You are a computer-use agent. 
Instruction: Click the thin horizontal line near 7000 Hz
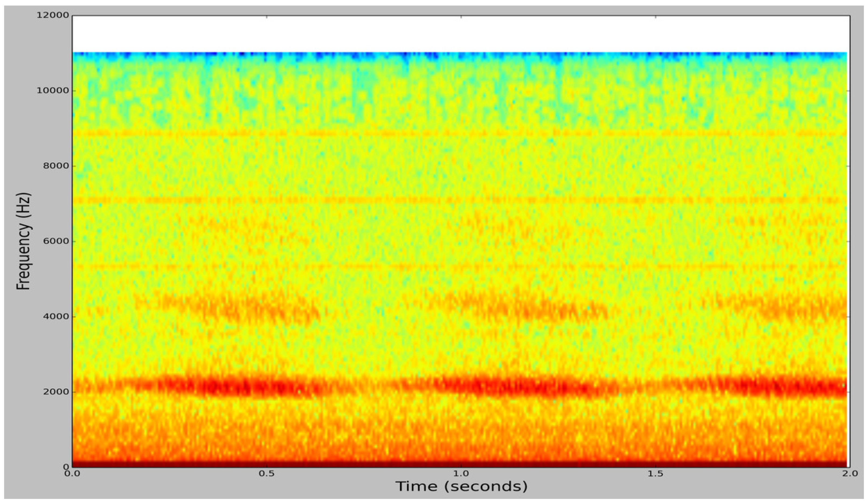pos(460,200)
